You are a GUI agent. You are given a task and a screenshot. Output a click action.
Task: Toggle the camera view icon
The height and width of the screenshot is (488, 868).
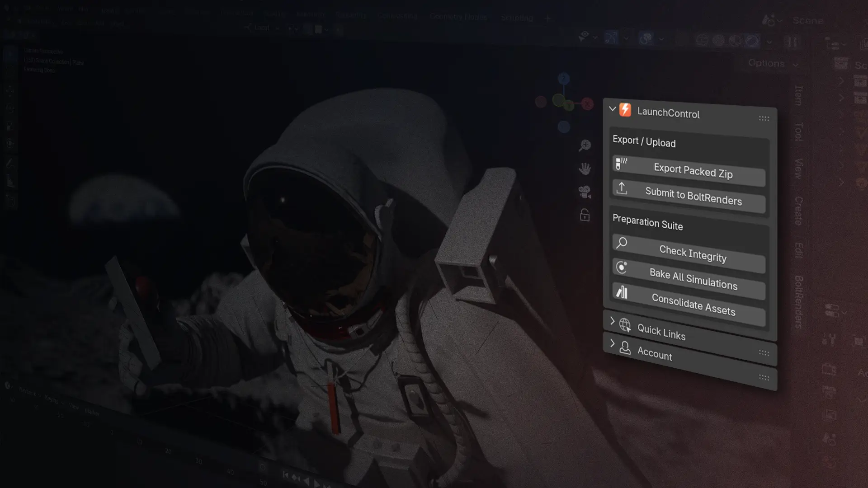(585, 192)
